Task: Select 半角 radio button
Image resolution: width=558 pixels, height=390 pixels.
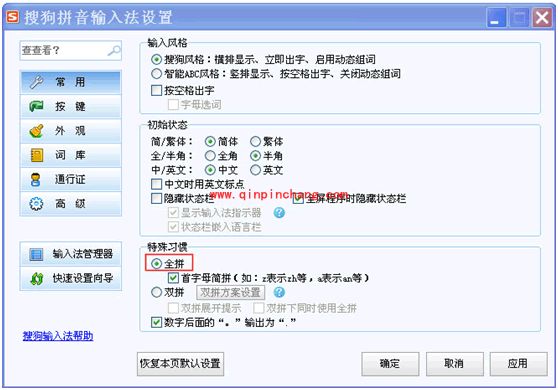Action: pyautogui.click(x=256, y=156)
